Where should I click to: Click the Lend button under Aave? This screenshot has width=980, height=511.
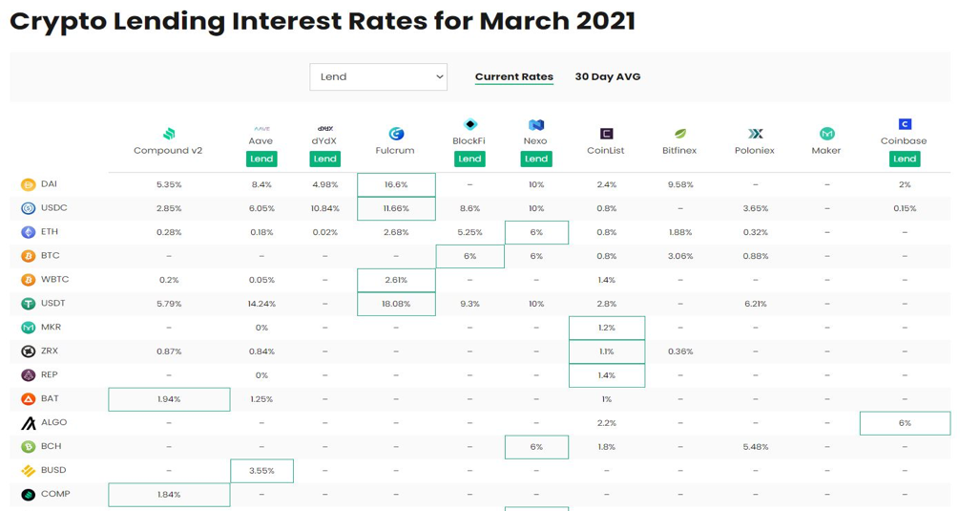click(261, 159)
